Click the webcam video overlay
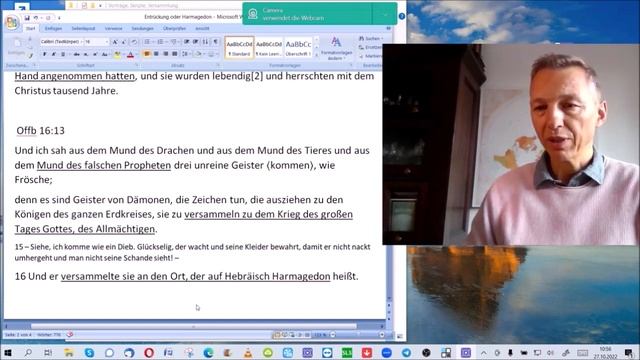 pyautogui.click(x=511, y=144)
